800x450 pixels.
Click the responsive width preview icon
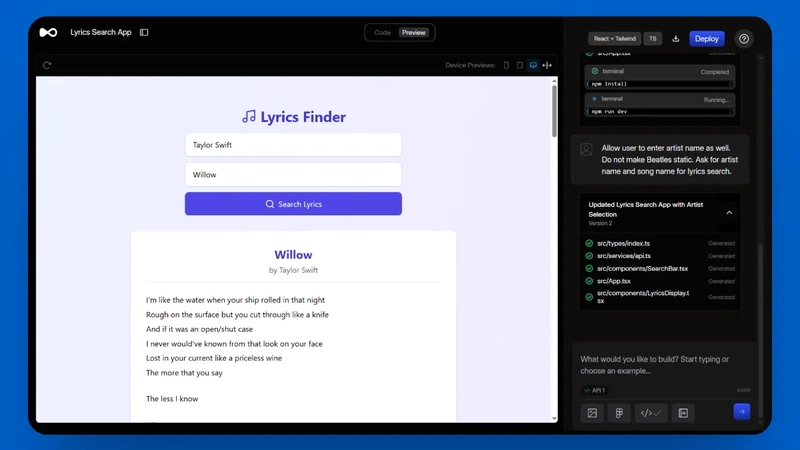547,65
